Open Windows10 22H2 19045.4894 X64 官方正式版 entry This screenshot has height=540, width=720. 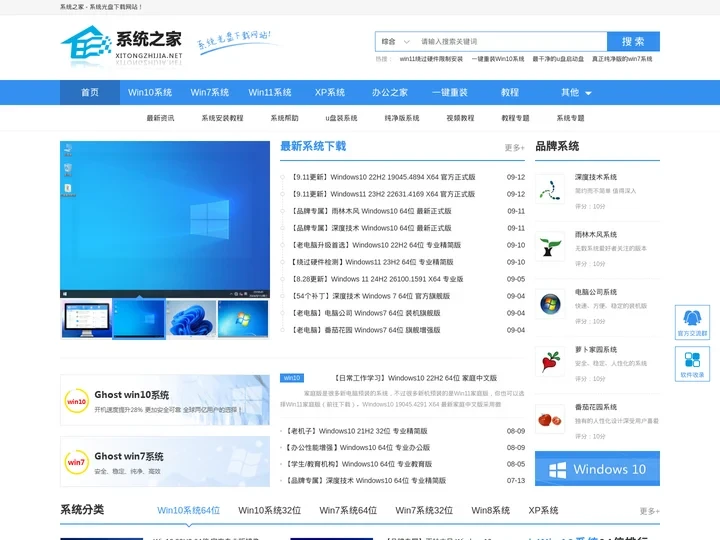(383, 177)
